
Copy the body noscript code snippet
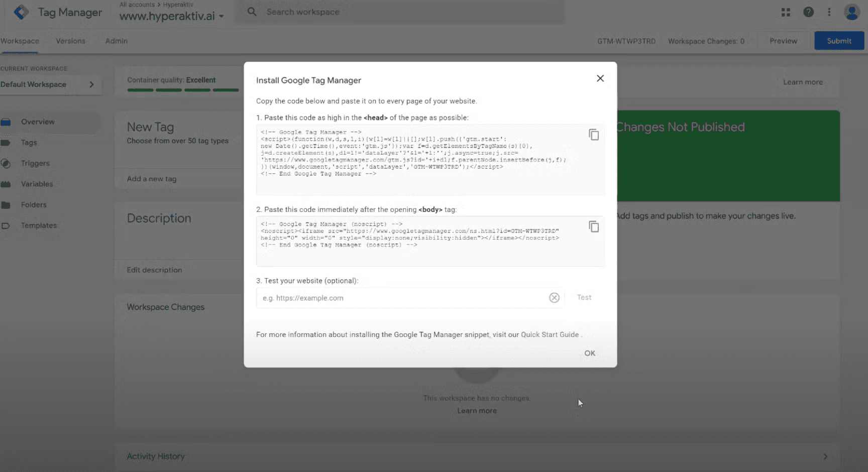tap(594, 226)
